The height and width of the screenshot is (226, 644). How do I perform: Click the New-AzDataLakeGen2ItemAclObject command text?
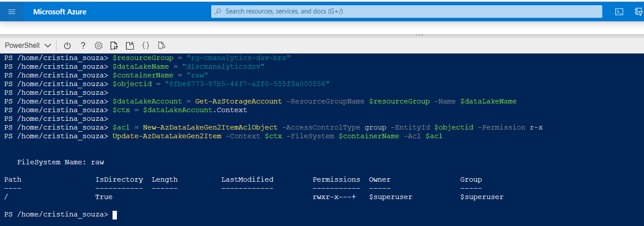(210, 127)
